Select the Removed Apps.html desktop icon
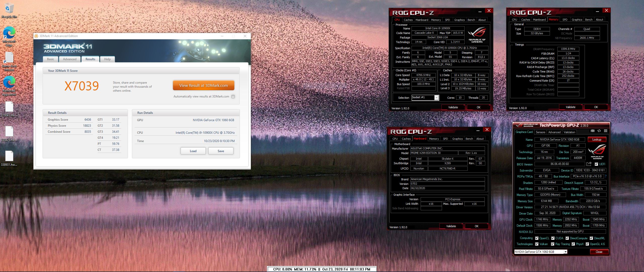The height and width of the screenshot is (272, 644). click(9, 86)
